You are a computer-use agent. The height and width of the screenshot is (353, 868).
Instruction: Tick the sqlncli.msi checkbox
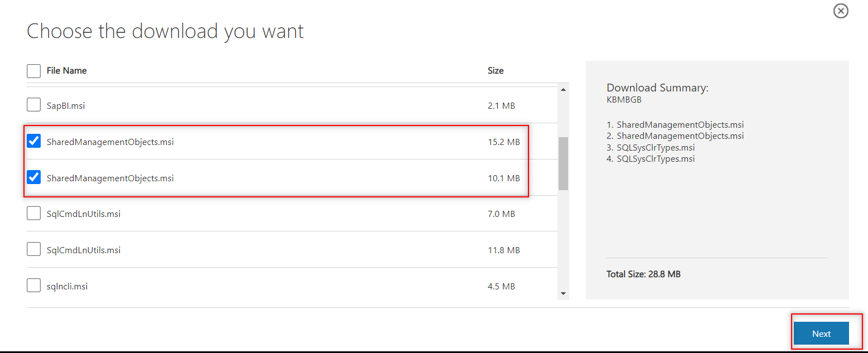click(x=34, y=286)
